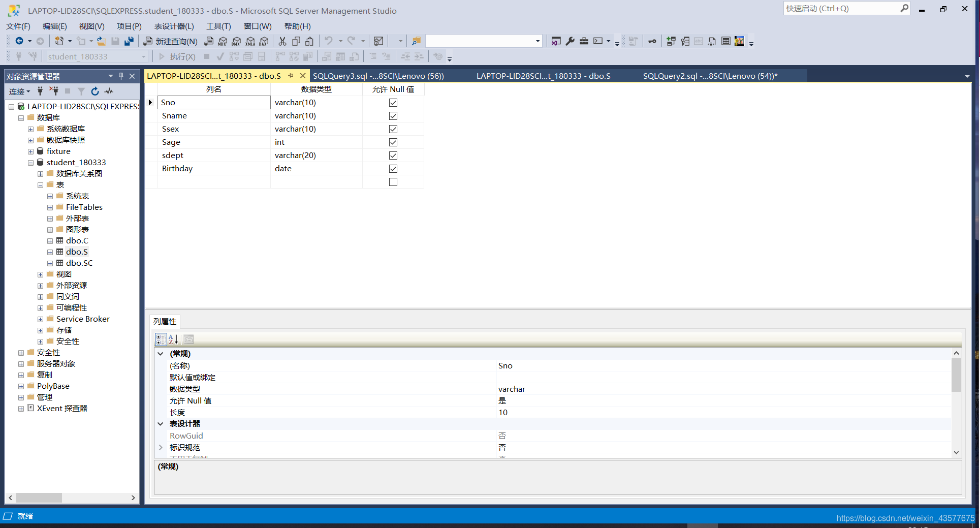
Task: Open the 表设计器(L) menu
Action: pos(174,26)
